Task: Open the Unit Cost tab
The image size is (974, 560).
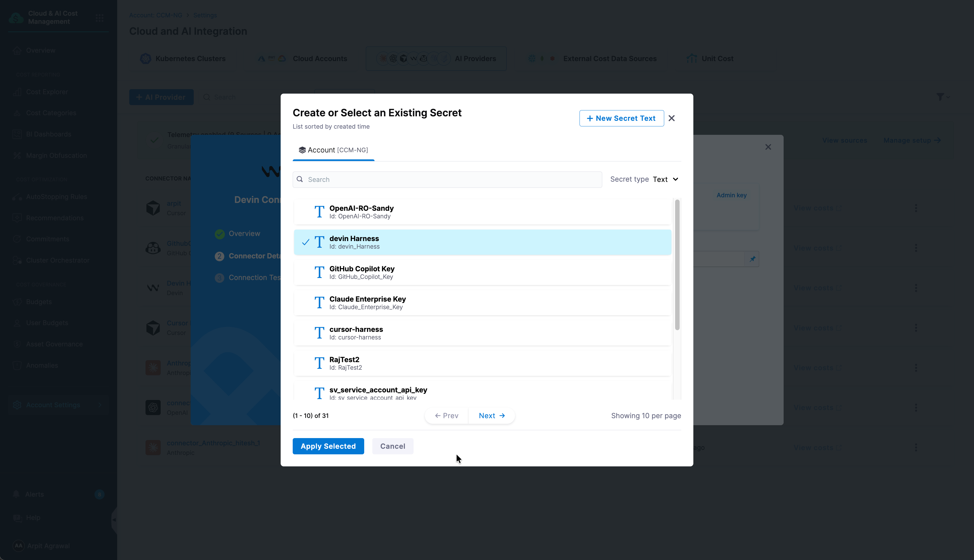Action: (x=710, y=59)
